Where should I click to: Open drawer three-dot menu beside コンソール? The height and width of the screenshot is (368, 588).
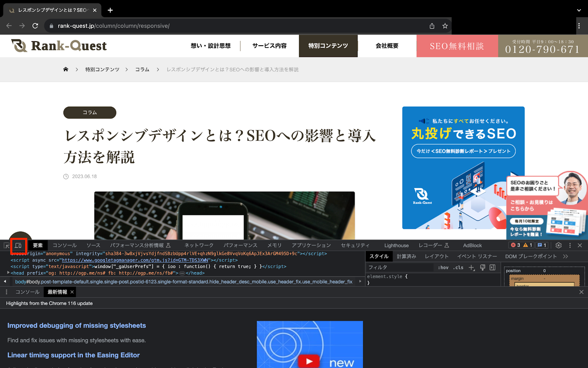pyautogui.click(x=6, y=292)
